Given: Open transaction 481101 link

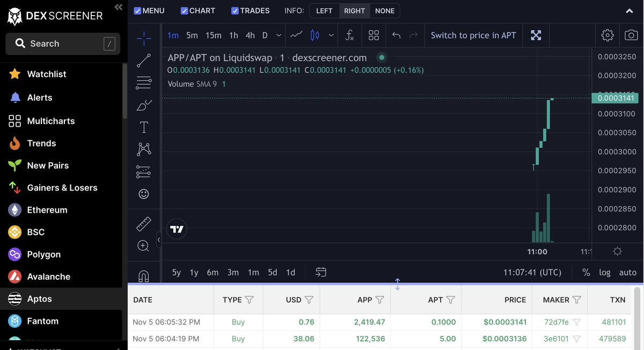Looking at the screenshot, I should [614, 322].
